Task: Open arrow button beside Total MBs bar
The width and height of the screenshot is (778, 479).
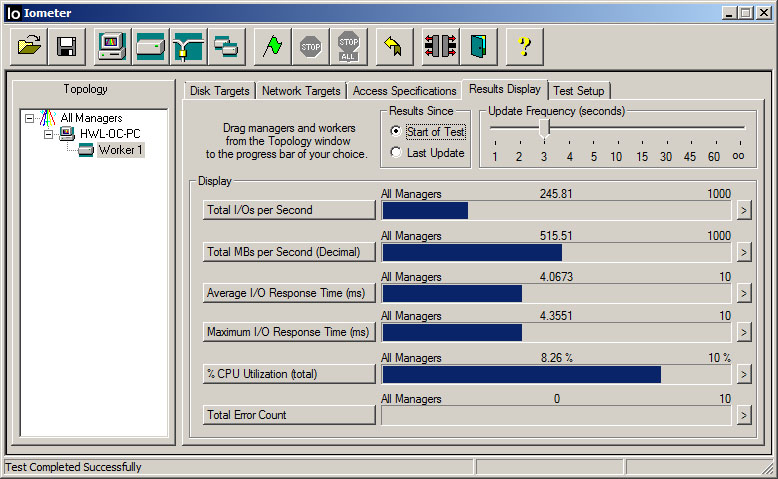Action: click(x=743, y=253)
